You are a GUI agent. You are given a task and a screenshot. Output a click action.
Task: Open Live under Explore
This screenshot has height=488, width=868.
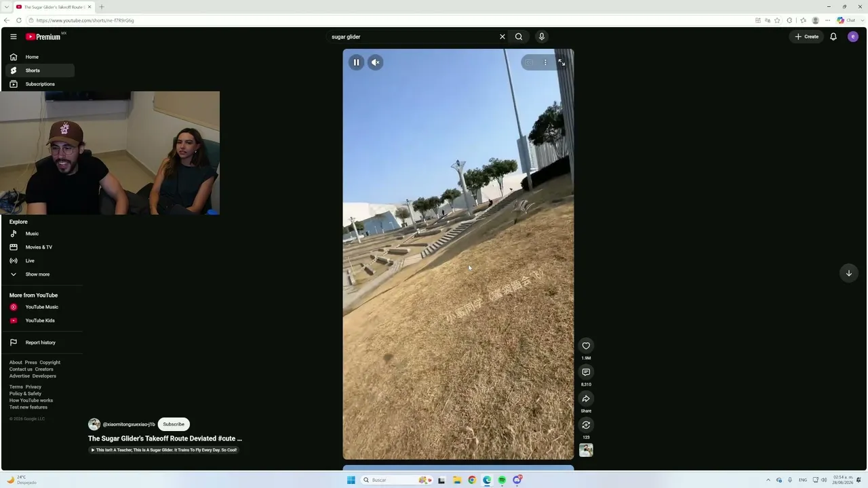[40, 261]
